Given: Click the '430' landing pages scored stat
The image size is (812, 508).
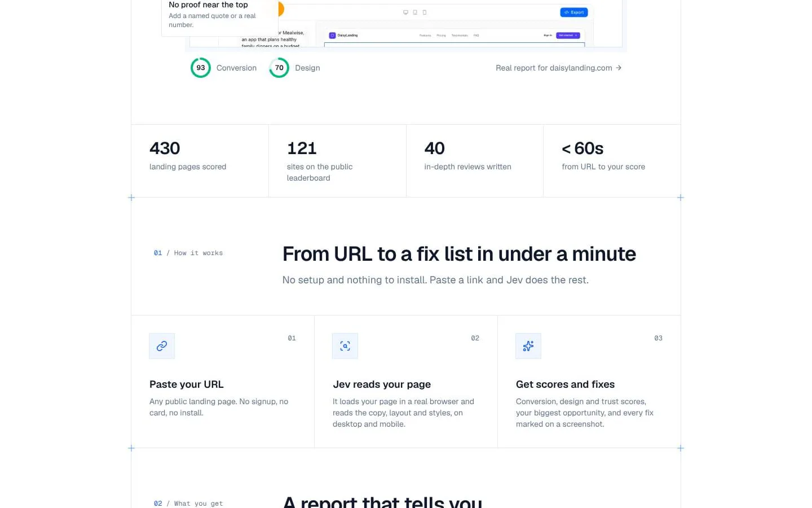Looking at the screenshot, I should (x=165, y=148).
